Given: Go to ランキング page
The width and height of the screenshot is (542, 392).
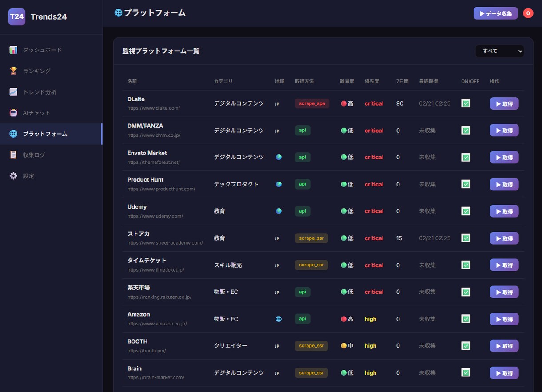Looking at the screenshot, I should click(51, 71).
